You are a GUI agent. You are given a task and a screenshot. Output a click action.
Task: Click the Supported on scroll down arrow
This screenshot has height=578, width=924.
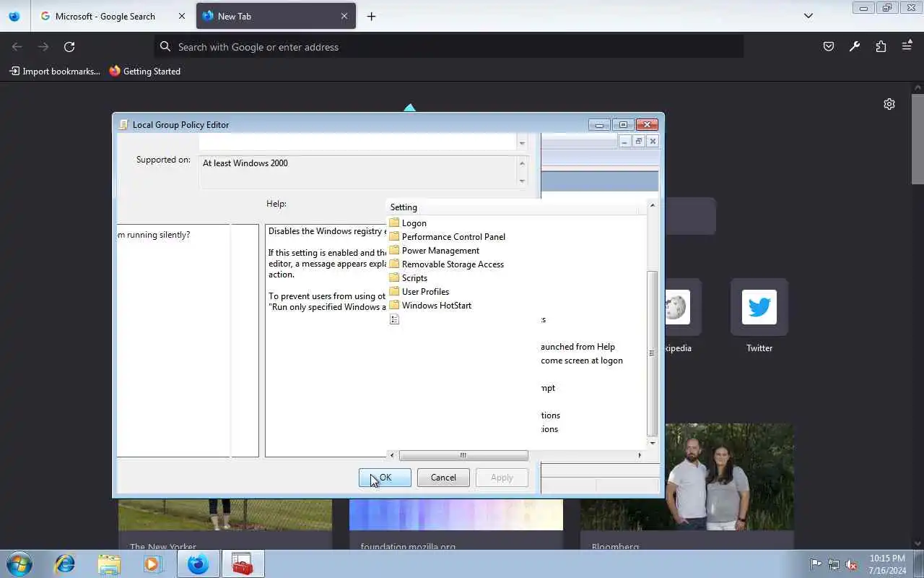[x=522, y=181]
